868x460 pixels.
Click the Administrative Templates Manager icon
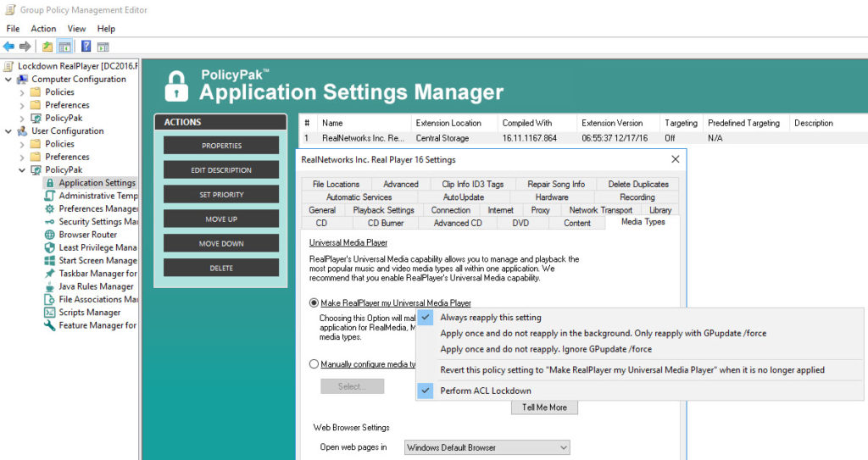coord(50,196)
